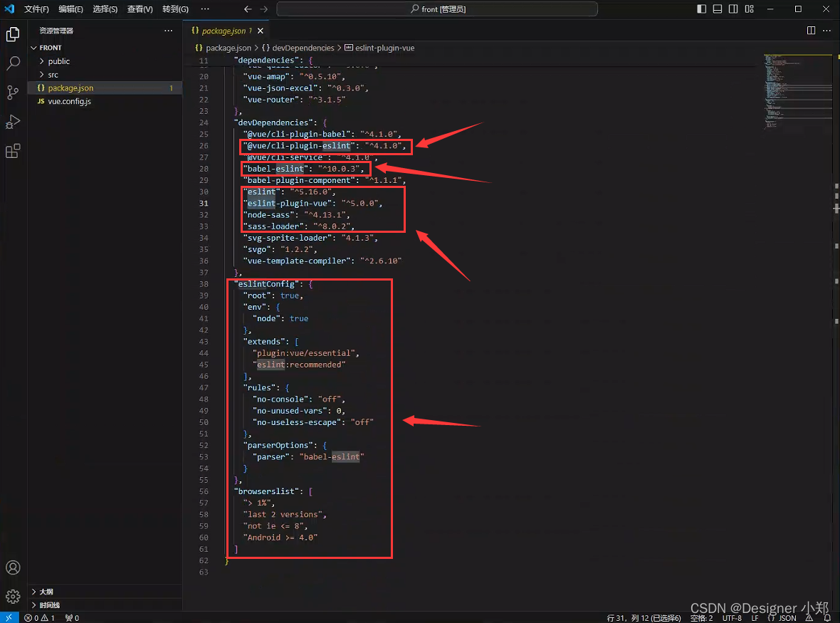Show errors and warnings in status bar
This screenshot has height=623, width=840.
(40, 617)
